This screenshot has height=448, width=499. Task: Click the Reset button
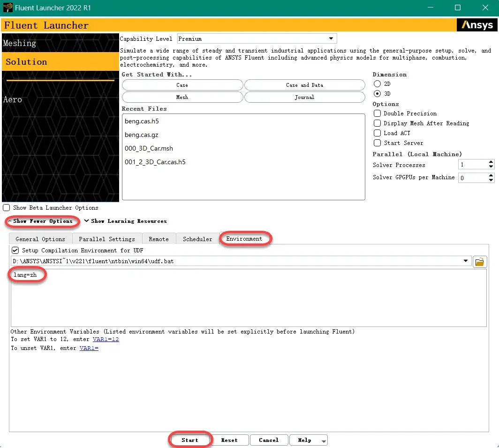point(229,440)
